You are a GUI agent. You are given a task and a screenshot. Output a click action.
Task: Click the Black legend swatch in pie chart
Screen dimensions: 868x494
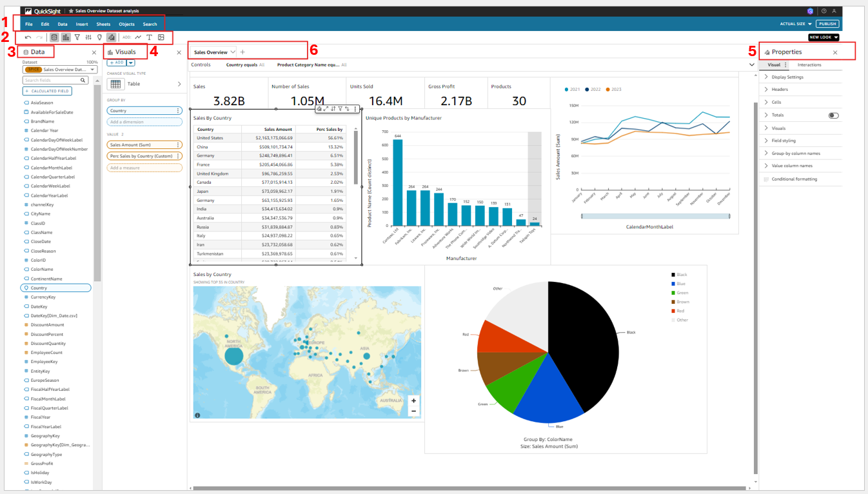click(673, 275)
